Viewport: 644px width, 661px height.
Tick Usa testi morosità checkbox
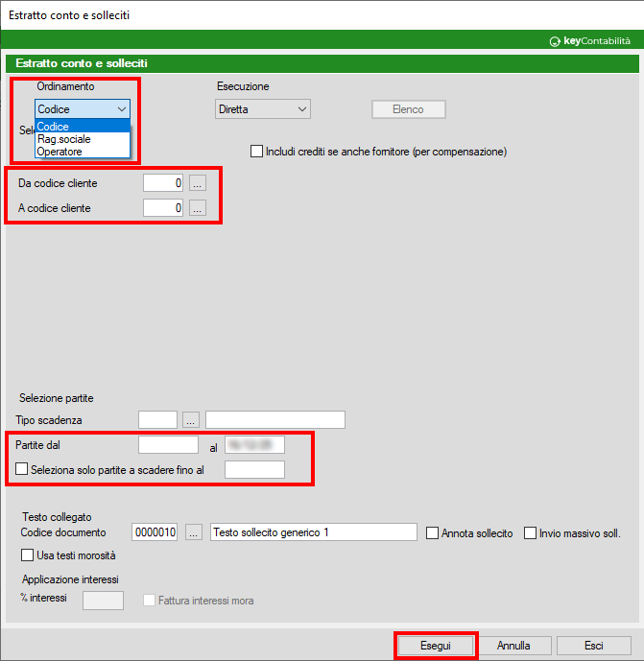[x=27, y=555]
